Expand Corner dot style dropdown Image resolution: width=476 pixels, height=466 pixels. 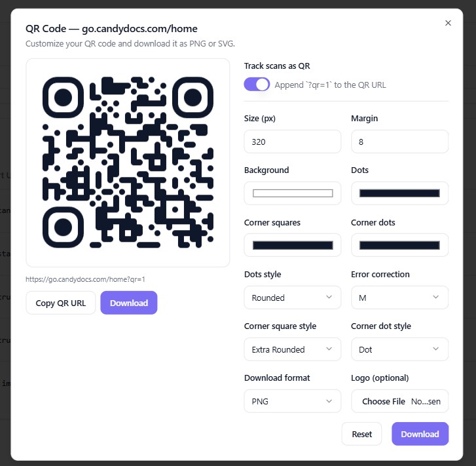click(x=399, y=349)
